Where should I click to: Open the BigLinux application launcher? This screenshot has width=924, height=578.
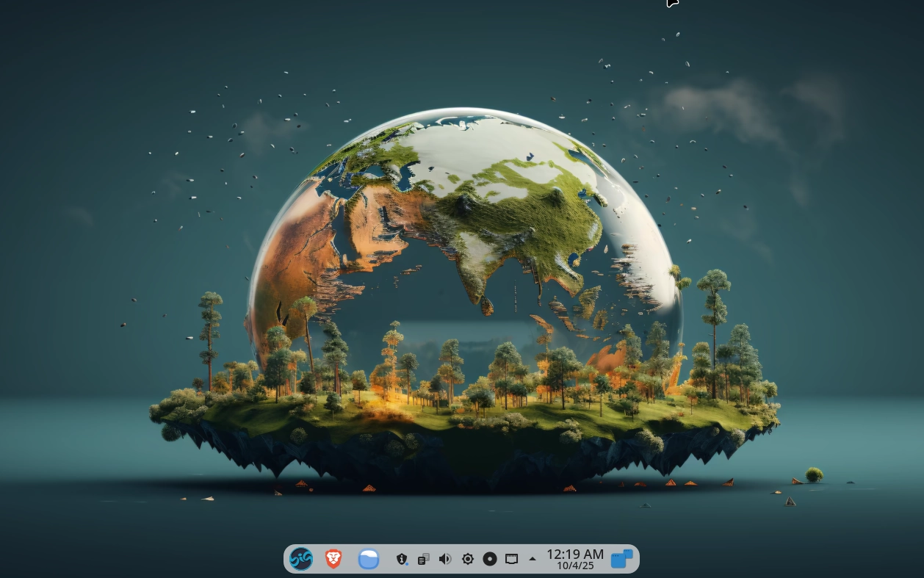point(301,559)
